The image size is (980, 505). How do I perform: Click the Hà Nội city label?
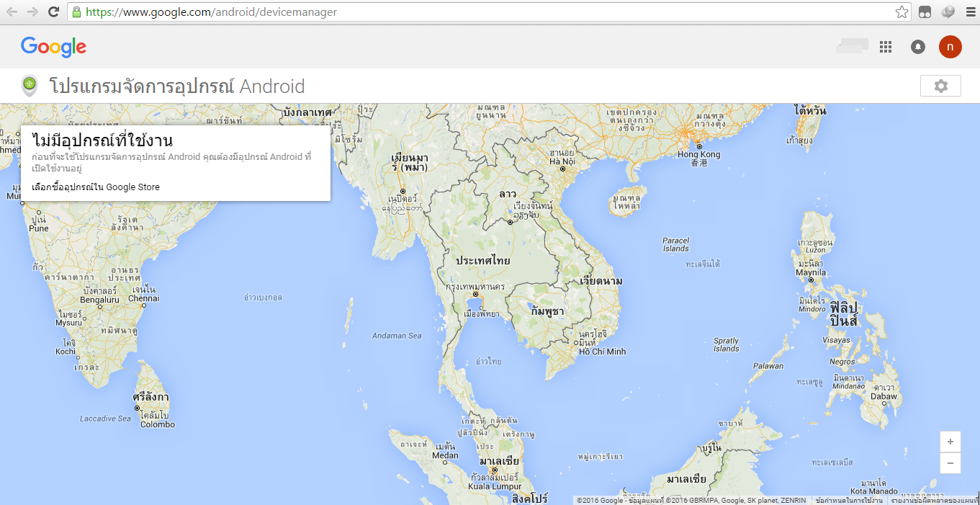click(x=563, y=161)
